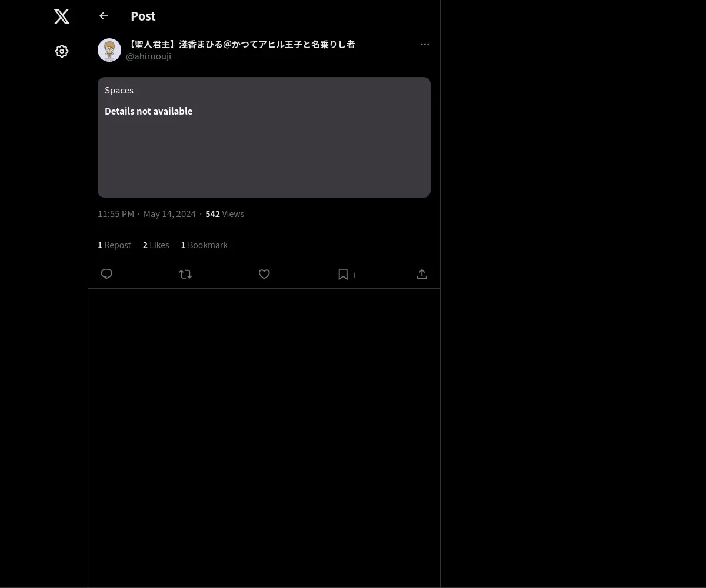Like the post with the heart icon
Image resolution: width=706 pixels, height=588 pixels.
click(264, 274)
